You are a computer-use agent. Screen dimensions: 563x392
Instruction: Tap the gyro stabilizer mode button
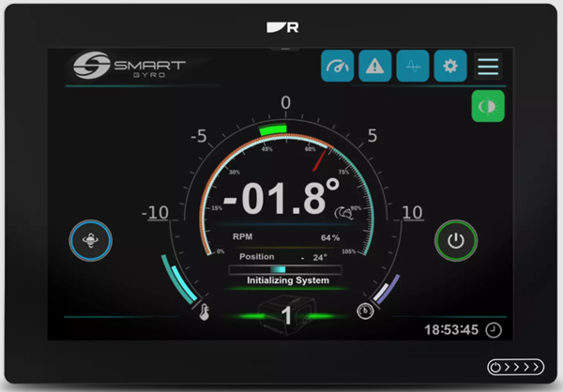(90, 241)
